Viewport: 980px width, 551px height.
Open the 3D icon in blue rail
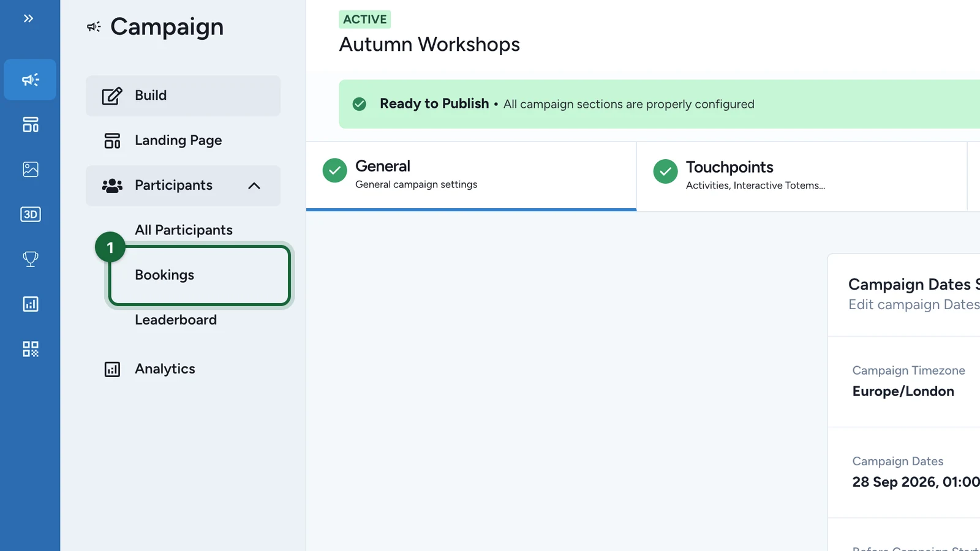click(x=30, y=214)
